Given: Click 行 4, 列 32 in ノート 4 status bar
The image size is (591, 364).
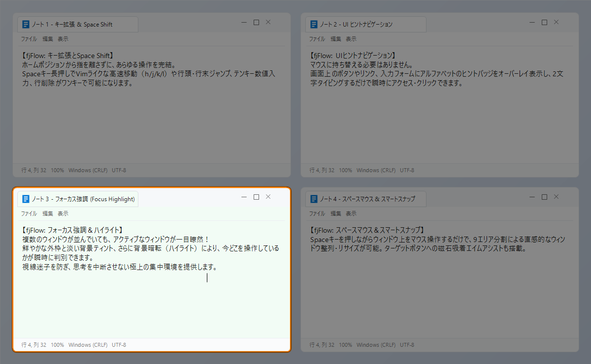Looking at the screenshot, I should tap(322, 345).
